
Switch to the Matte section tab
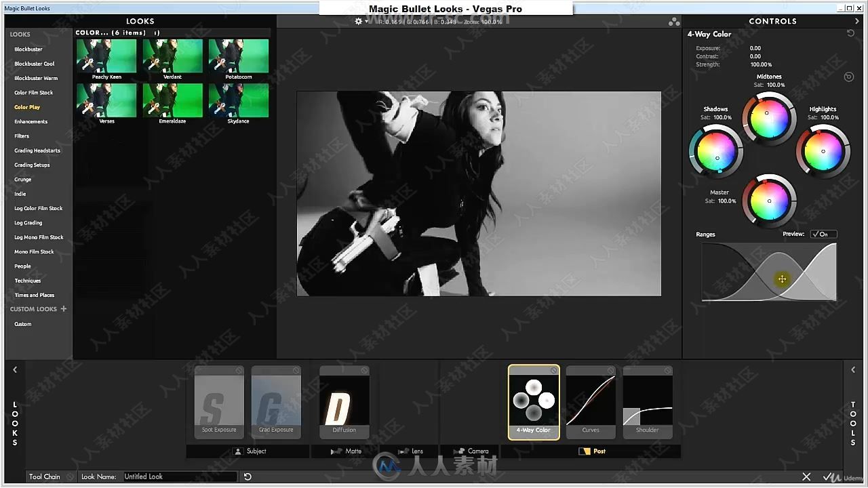pyautogui.click(x=346, y=451)
